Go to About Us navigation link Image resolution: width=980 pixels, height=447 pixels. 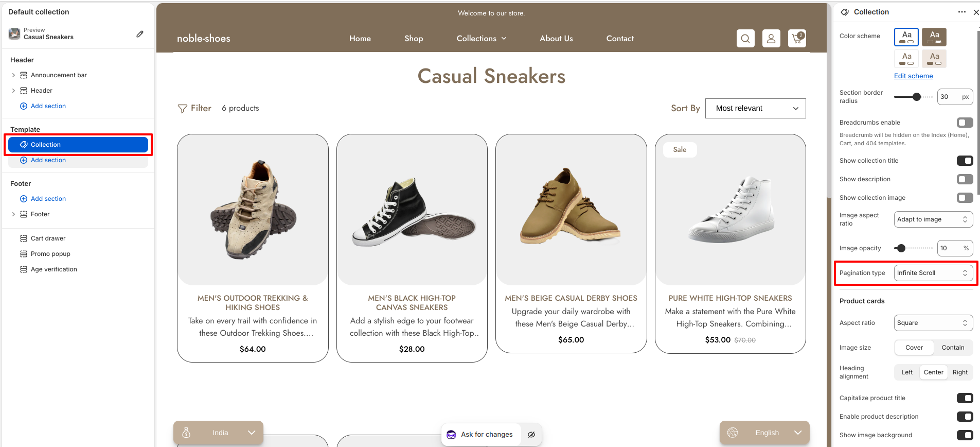[x=556, y=39]
